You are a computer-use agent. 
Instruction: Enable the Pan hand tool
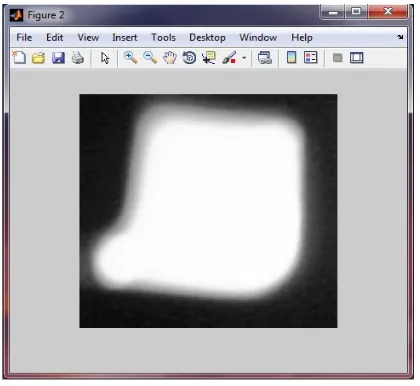pyautogui.click(x=170, y=58)
